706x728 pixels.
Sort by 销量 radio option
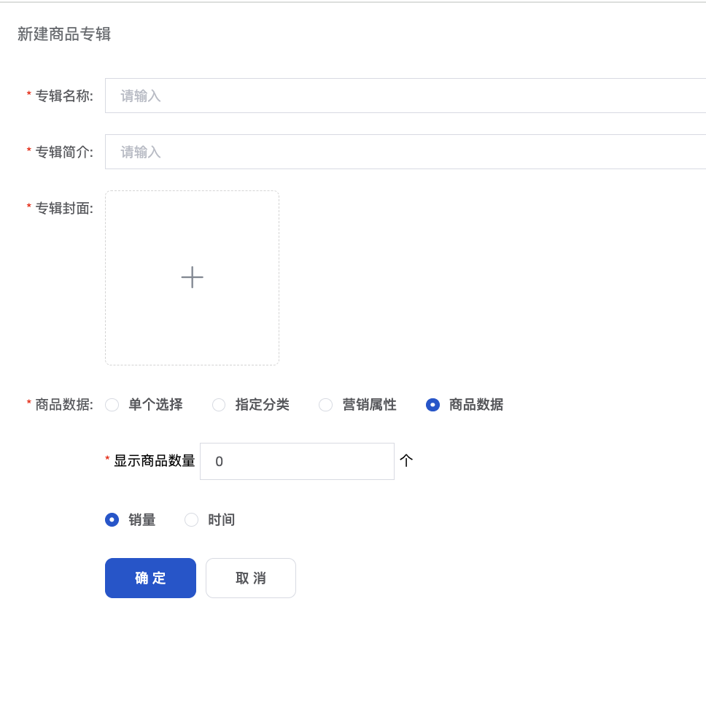pyautogui.click(x=112, y=520)
